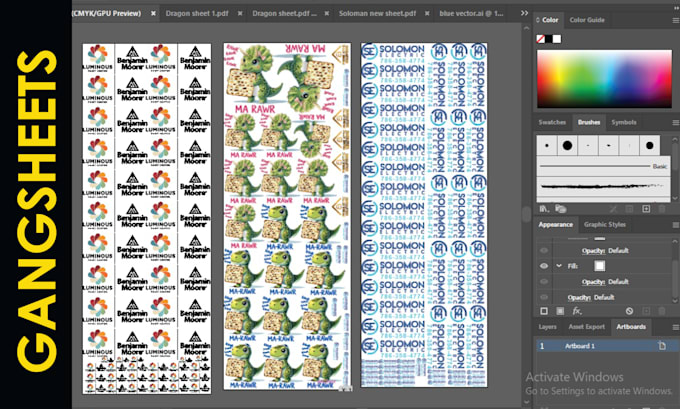
Task: Collapse the Fill attribute chevron
Action: click(559, 266)
